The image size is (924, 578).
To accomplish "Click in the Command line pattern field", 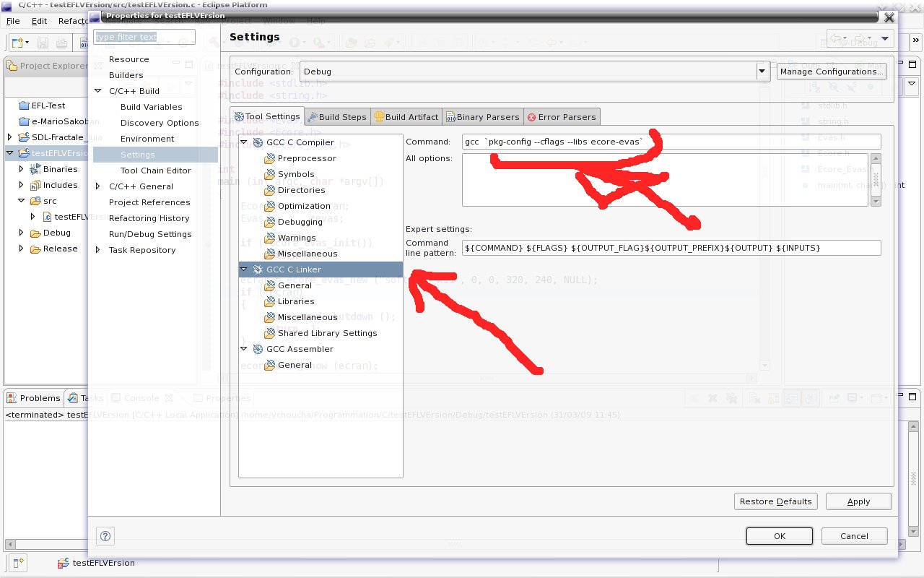I will point(671,248).
